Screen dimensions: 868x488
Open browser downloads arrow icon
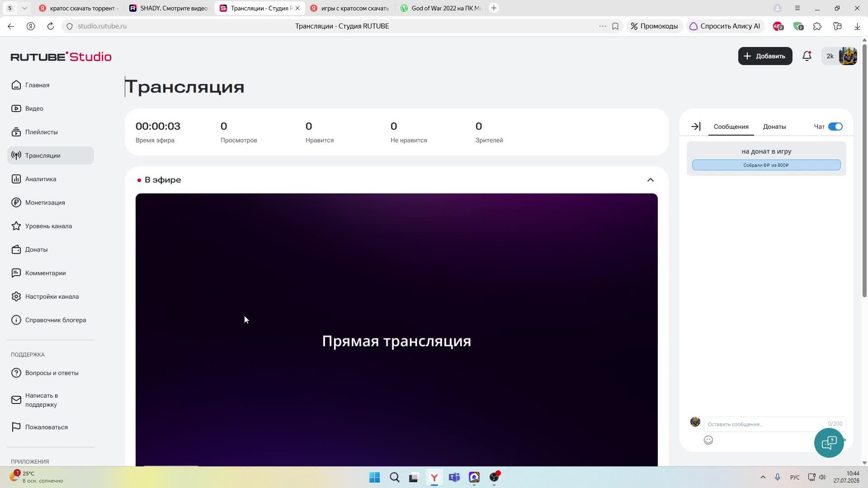[857, 26]
